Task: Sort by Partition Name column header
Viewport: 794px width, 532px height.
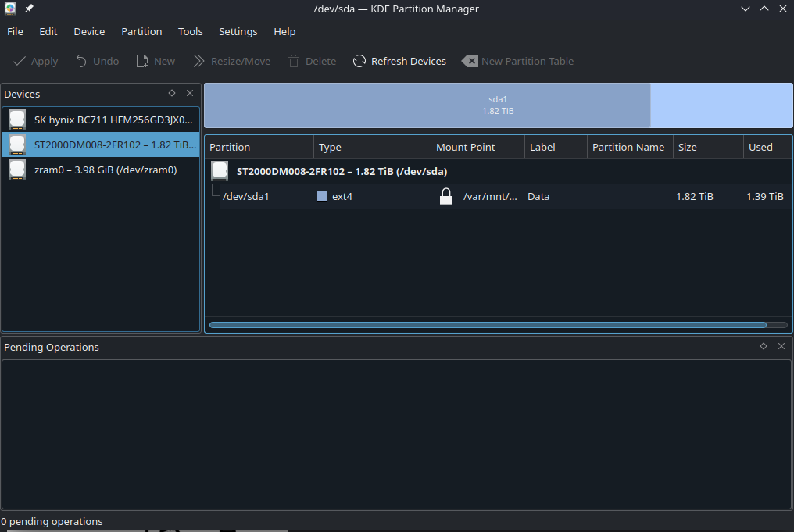Action: 630,148
